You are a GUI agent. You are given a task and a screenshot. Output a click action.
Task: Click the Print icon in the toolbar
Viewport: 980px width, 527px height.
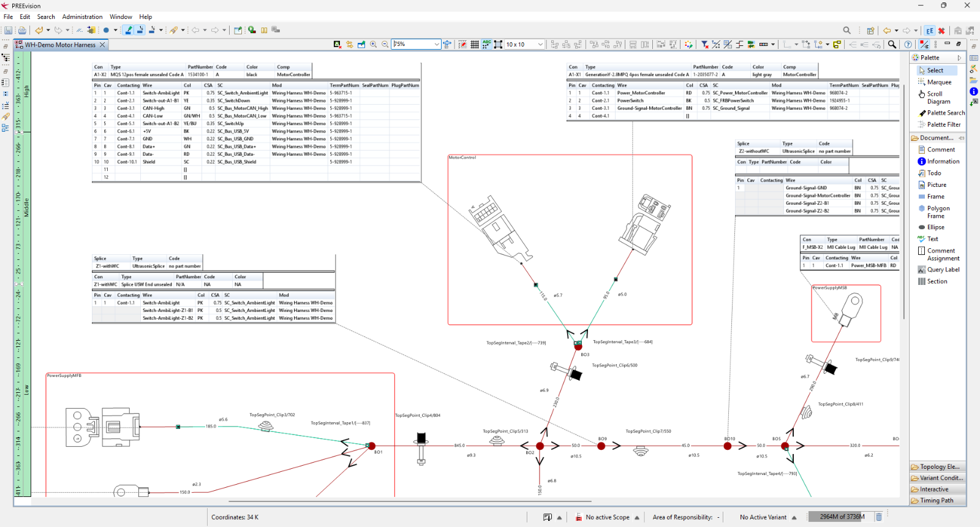tap(22, 30)
